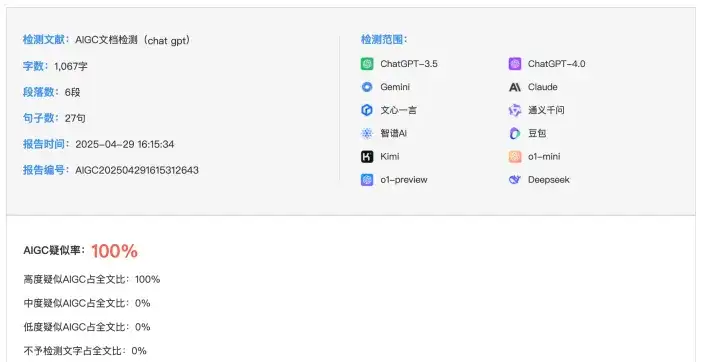Click the Kimi black K icon
This screenshot has height=362, width=704.
(367, 156)
